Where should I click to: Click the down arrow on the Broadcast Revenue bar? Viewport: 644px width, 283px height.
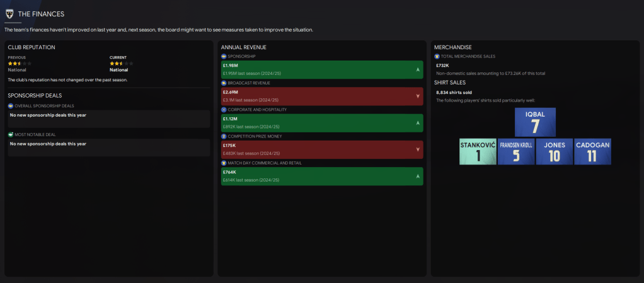418,96
